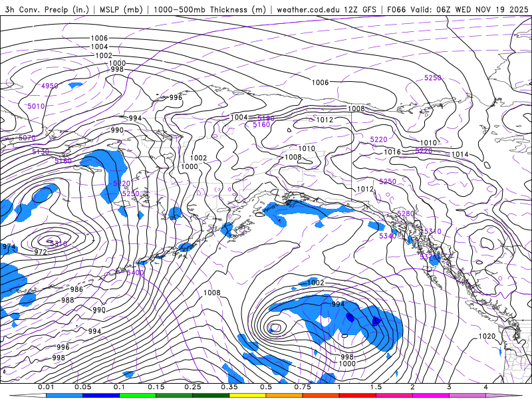This screenshot has height=399, width=532.
Task: Click the '1000-500mb Thickness (m)' header text
Action: coord(209,9)
